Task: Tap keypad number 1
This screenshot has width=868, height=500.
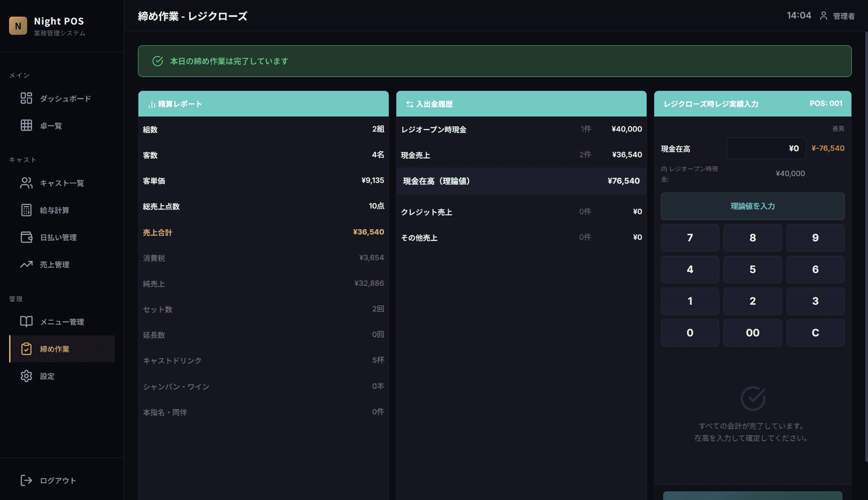Action: 690,301
